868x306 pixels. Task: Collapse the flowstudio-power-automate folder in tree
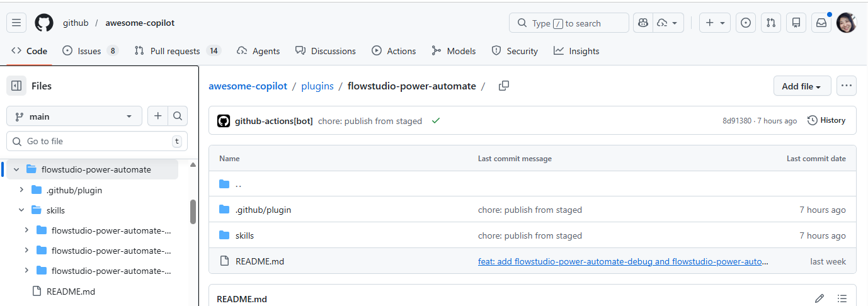(16, 169)
